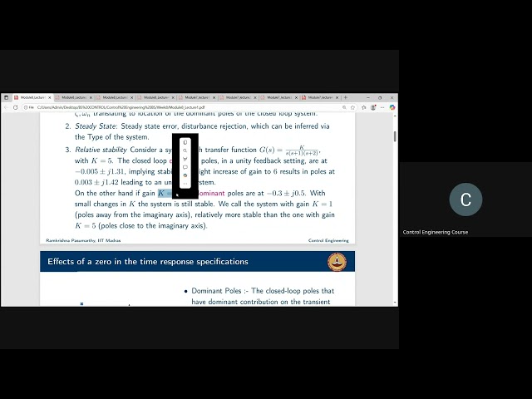The height and width of the screenshot is (399, 532).
Task: Open the Copilot sidebar icon
Action: click(392, 107)
